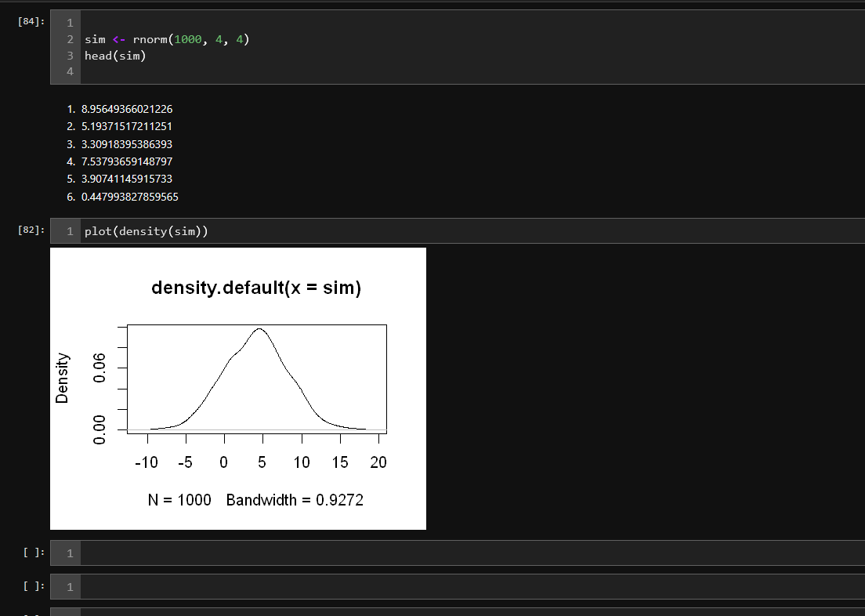The height and width of the screenshot is (616, 865).
Task: Click y-axis tick label '0.06' on plot
Action: (100, 368)
